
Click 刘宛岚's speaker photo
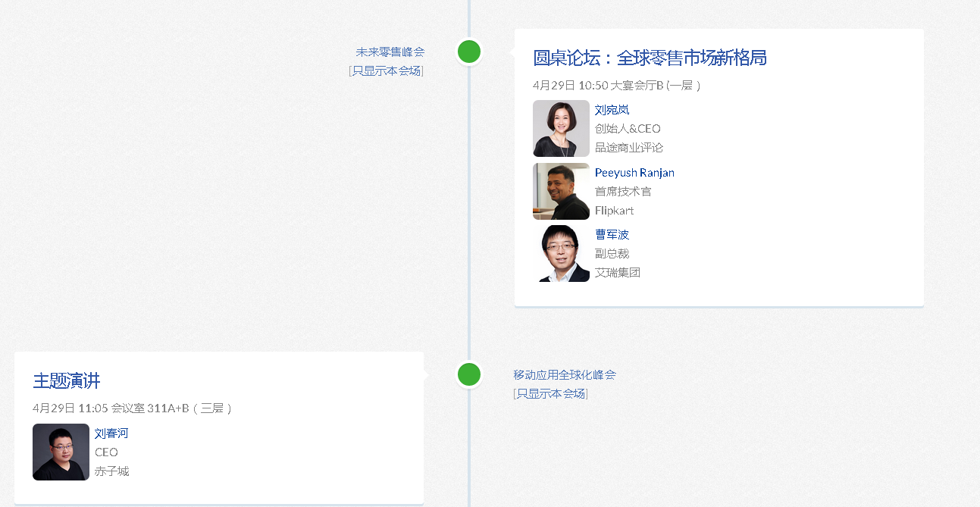pos(561,128)
